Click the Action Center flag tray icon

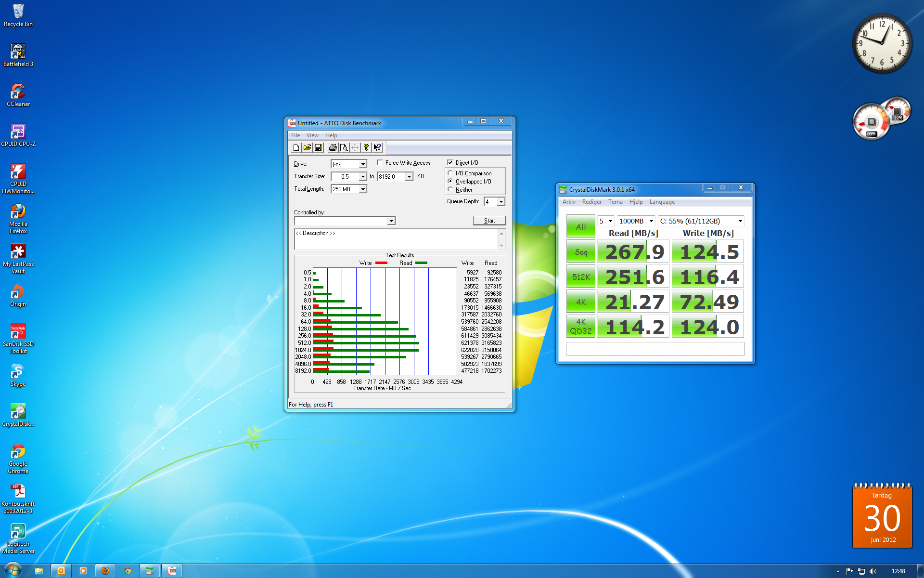pyautogui.click(x=850, y=571)
